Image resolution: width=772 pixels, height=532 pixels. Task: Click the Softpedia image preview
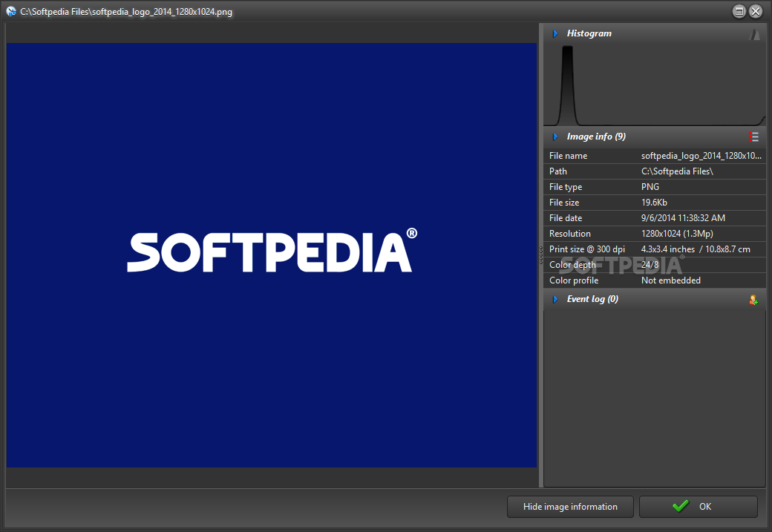pos(271,255)
